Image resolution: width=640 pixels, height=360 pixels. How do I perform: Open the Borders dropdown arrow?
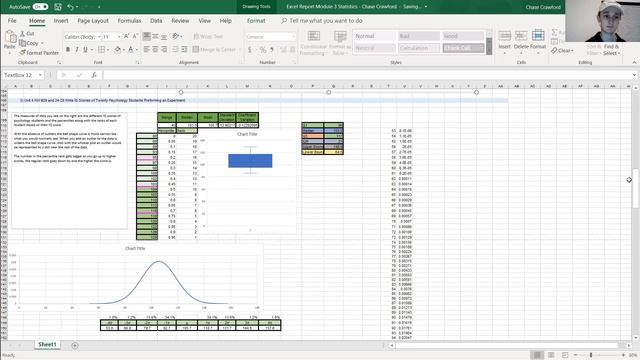pyautogui.click(x=108, y=50)
